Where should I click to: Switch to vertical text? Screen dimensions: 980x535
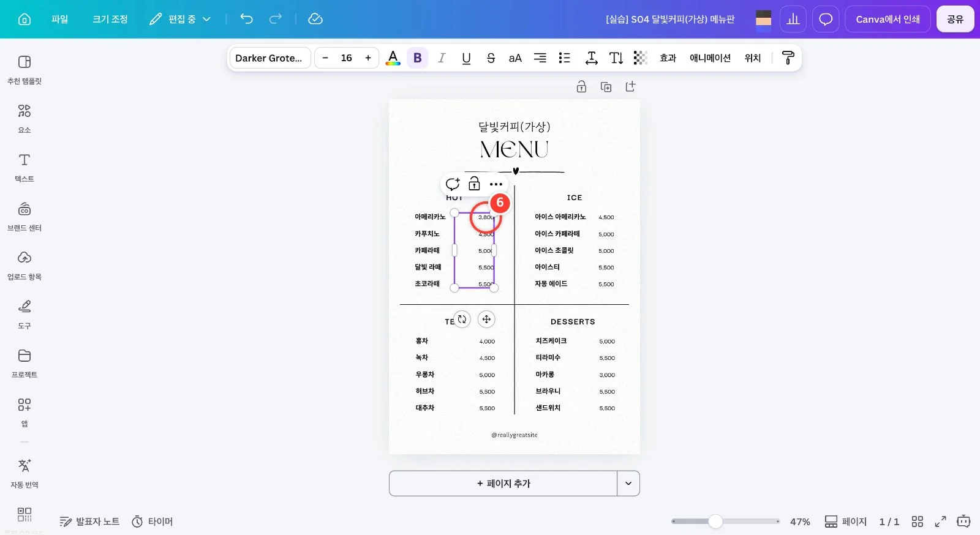coord(616,58)
